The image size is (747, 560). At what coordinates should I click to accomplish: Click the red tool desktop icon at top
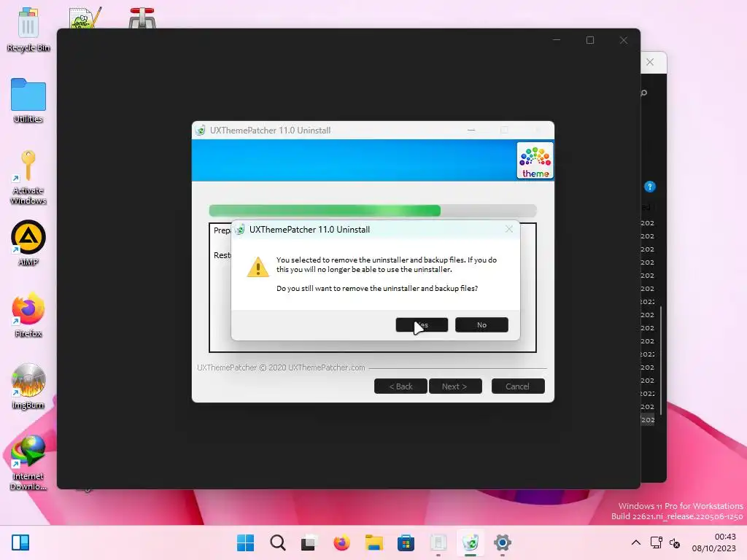point(142,18)
